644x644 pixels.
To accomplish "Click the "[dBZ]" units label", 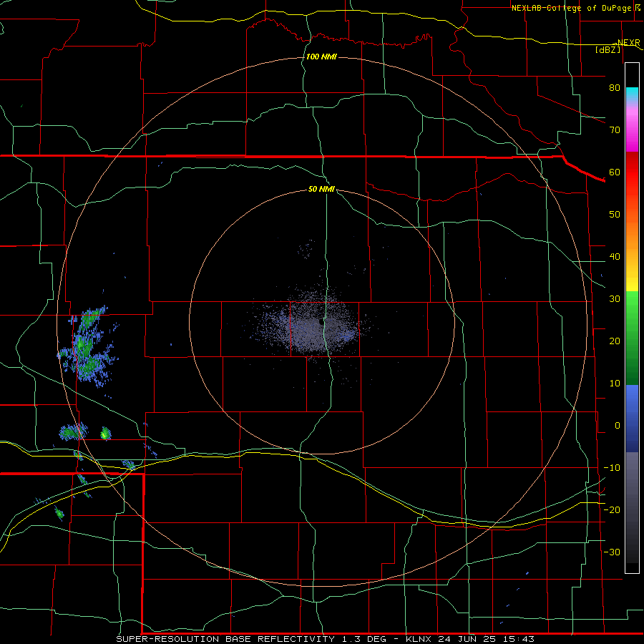I will coord(608,49).
